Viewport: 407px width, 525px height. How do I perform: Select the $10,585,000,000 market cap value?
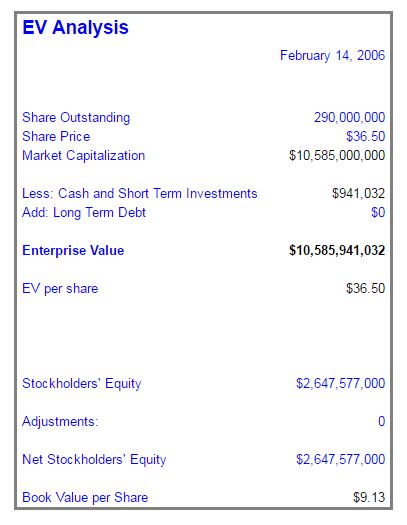[337, 156]
